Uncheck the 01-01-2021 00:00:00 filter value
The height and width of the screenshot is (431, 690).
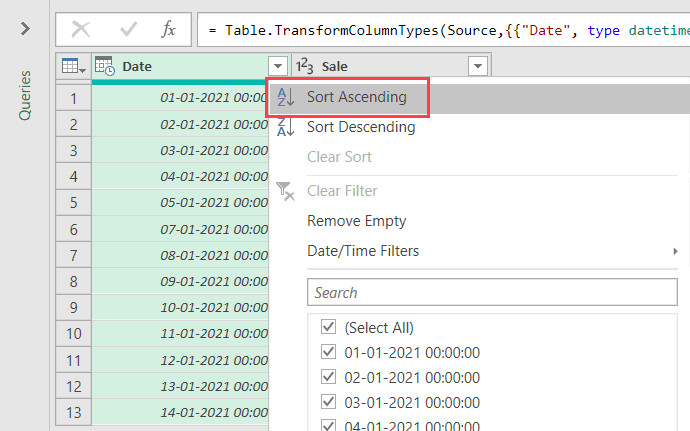tap(326, 352)
